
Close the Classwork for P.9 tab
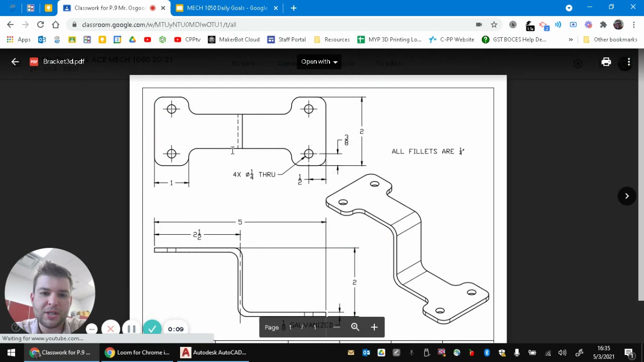click(163, 8)
